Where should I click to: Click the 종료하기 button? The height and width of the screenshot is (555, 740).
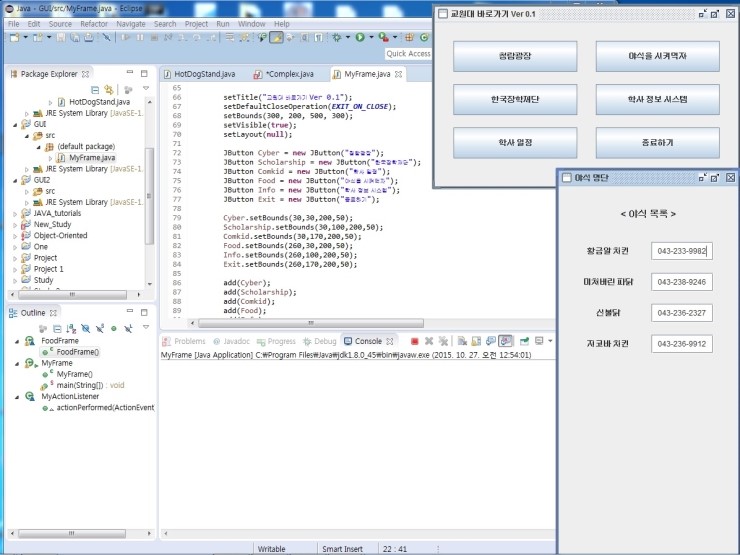pyautogui.click(x=657, y=142)
